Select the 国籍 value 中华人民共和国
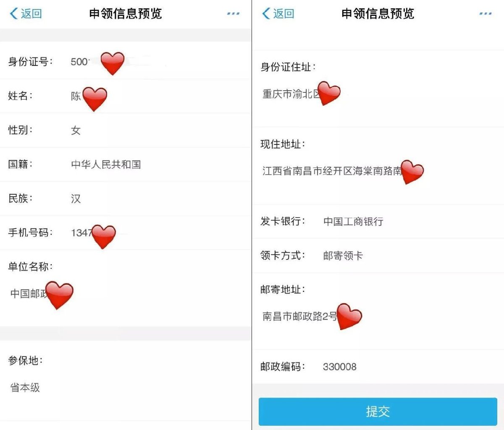This screenshot has height=430, width=504. click(x=106, y=164)
